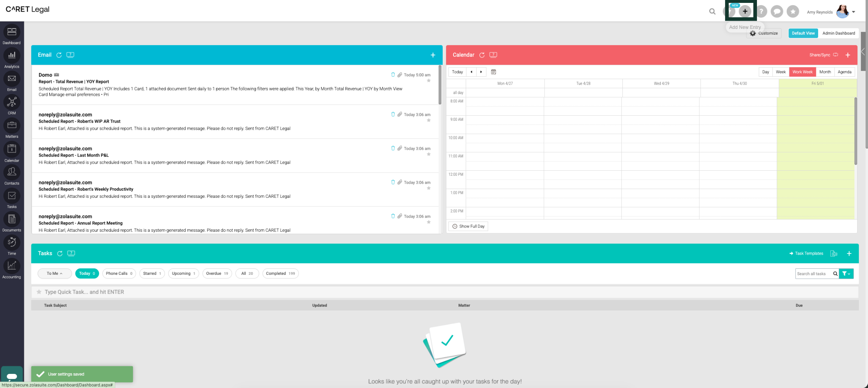Select Work Week calendar view
Viewport: 868px width, 388px height.
(x=802, y=72)
